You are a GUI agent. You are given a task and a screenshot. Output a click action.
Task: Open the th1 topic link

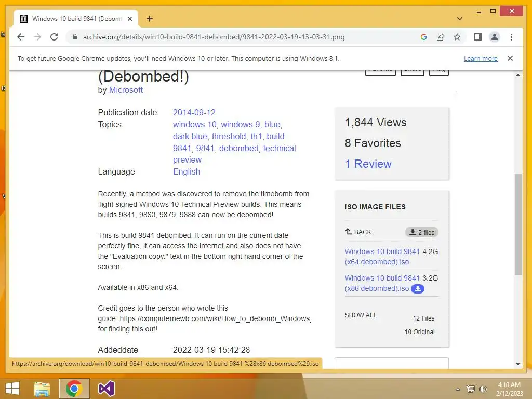click(256, 137)
